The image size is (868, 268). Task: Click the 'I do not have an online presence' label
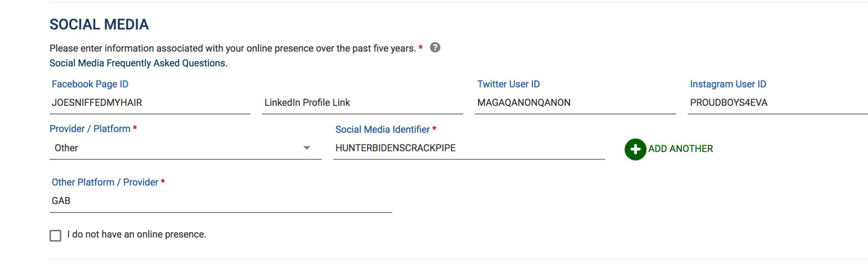tap(136, 234)
